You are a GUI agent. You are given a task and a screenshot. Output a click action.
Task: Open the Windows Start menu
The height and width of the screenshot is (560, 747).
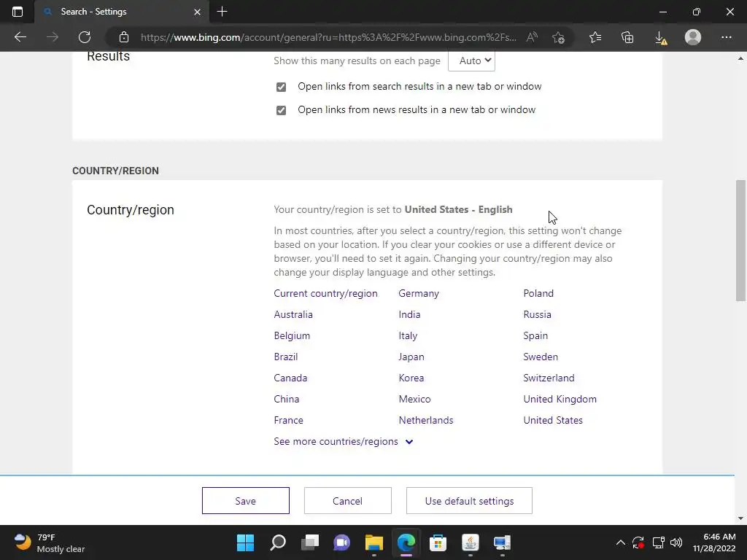[x=245, y=542]
